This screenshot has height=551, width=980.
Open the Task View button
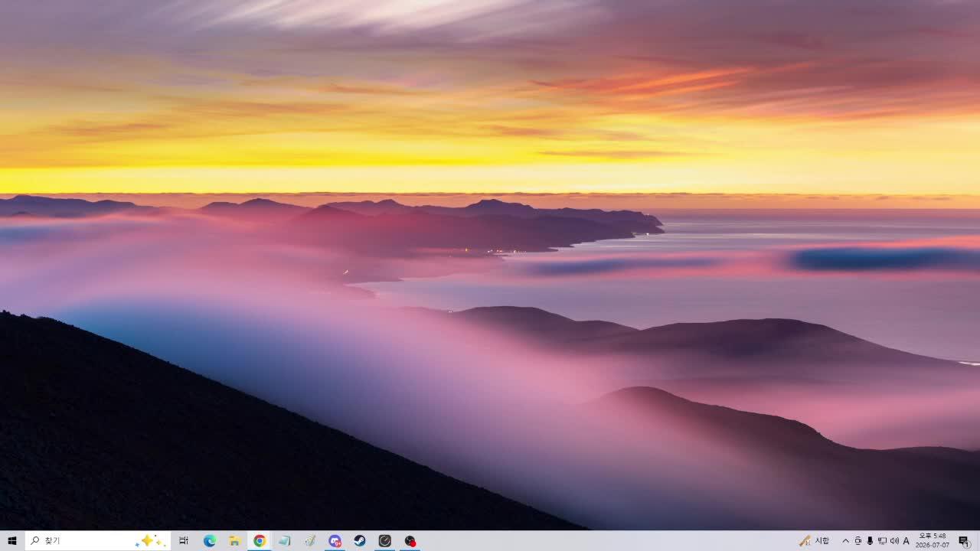184,540
